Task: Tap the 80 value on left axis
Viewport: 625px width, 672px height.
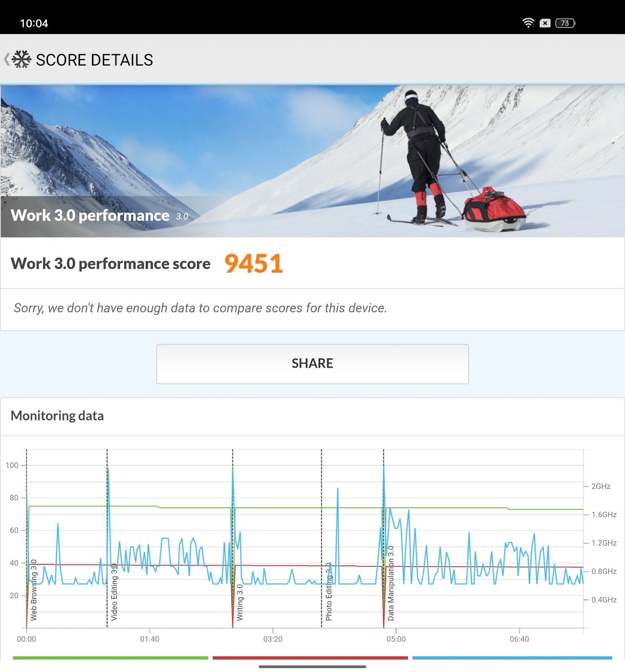Action: [x=14, y=498]
